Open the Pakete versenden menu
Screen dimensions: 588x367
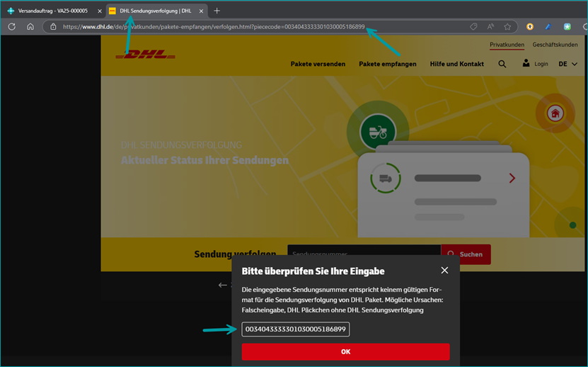[318, 64]
